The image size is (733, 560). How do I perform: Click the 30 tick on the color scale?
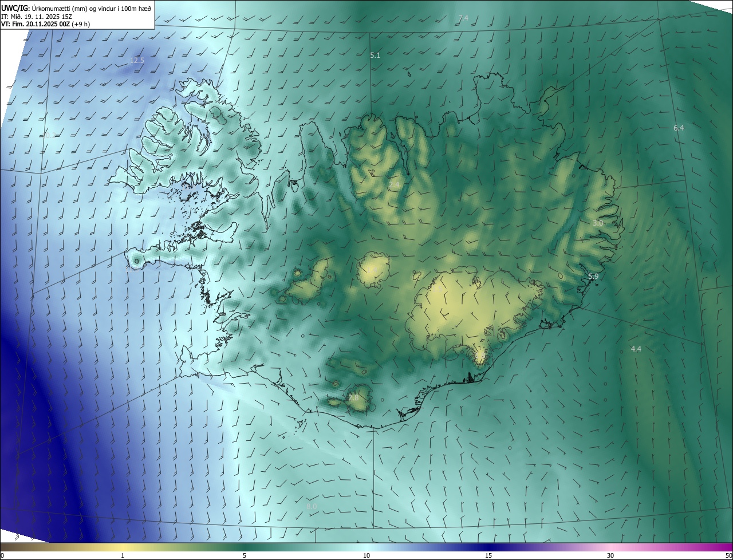pos(610,555)
